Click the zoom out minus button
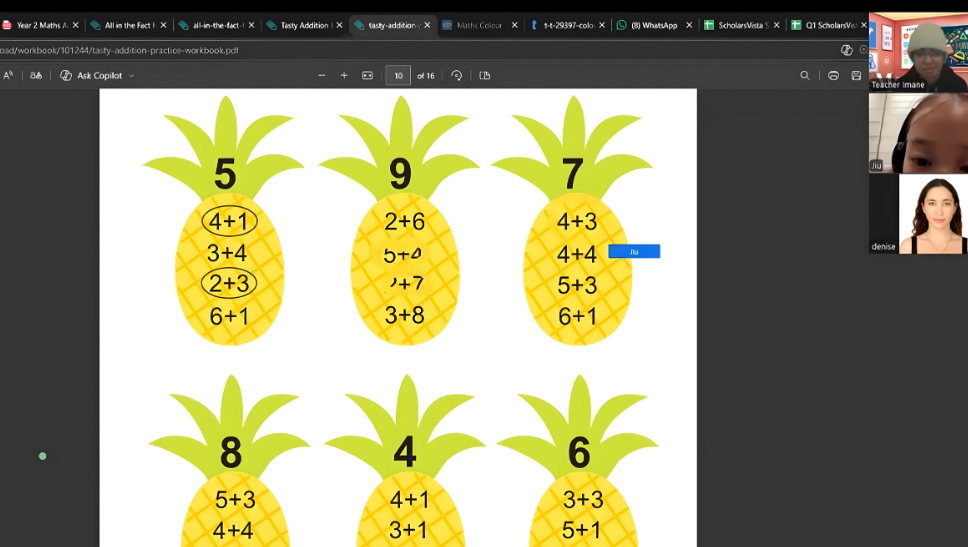Screen dimensions: 968x547 pyautogui.click(x=321, y=76)
